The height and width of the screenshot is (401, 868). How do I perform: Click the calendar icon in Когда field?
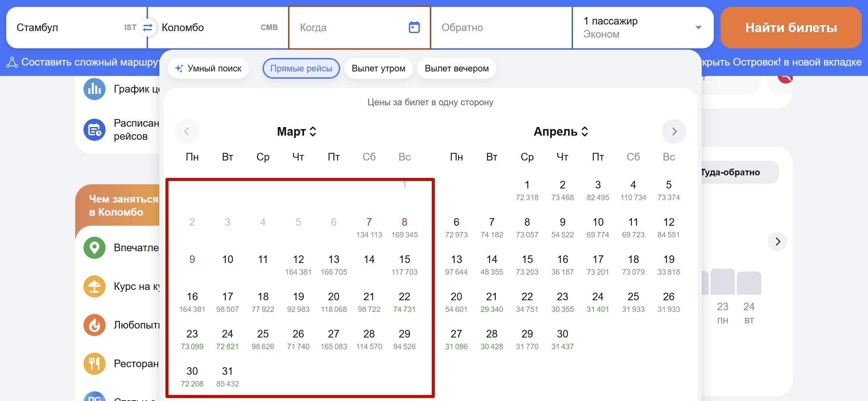pyautogui.click(x=414, y=27)
